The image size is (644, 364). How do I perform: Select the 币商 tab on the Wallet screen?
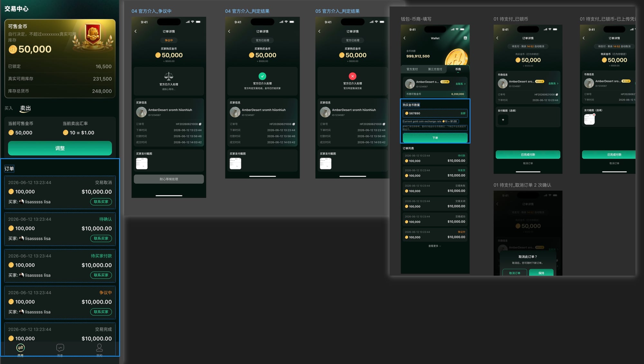(x=458, y=69)
